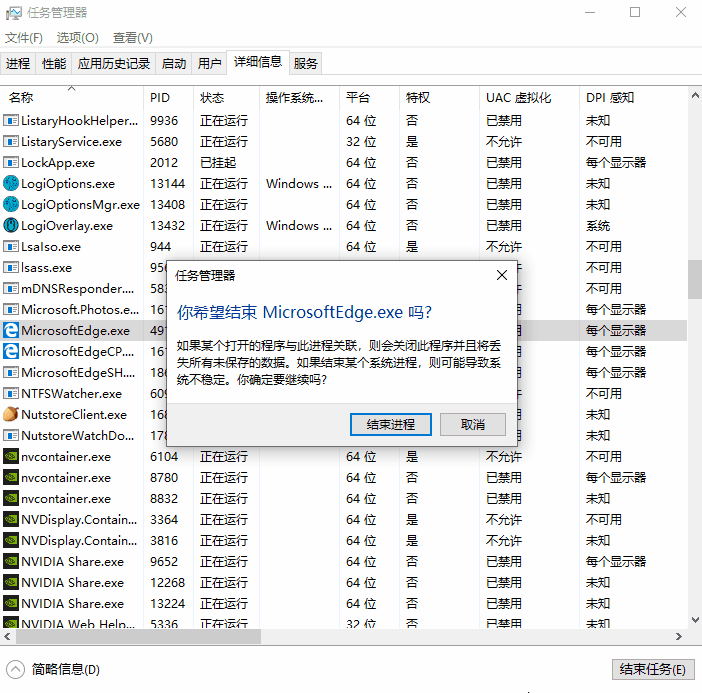Switch to the 启动 tab

[174, 64]
